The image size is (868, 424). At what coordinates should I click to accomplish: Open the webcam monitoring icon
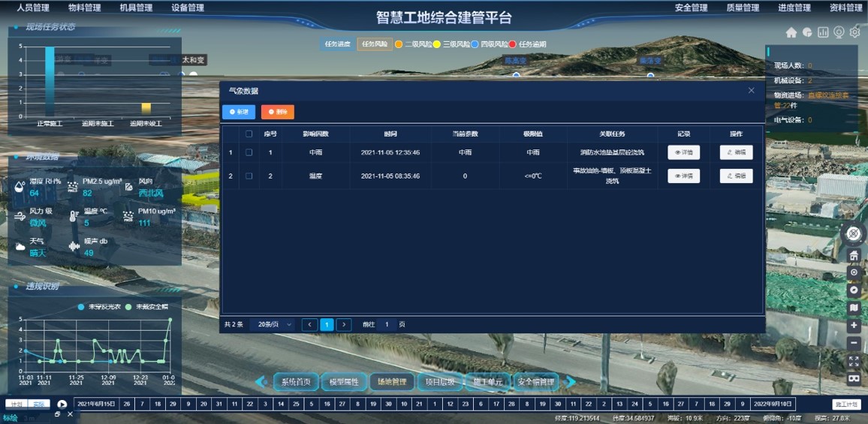(839, 32)
